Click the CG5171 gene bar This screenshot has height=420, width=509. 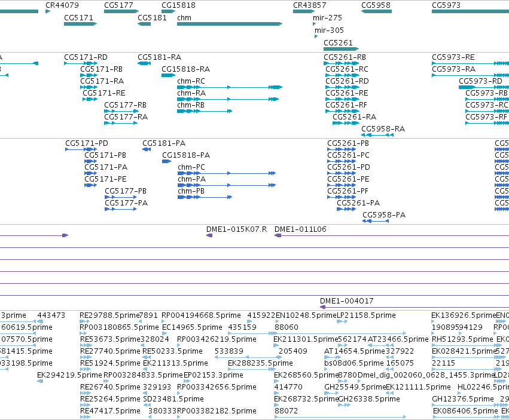pyautogui.click(x=81, y=24)
